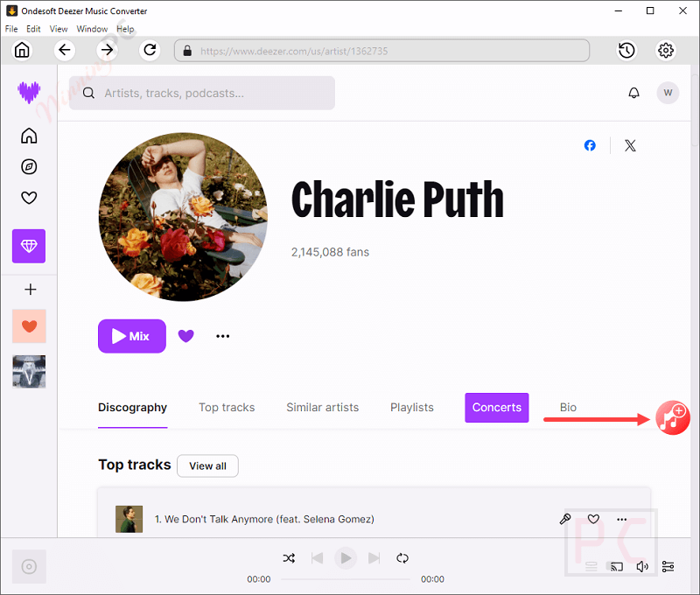Screen dimensions: 700x595
Task: Toggle shuffle in the player bar
Action: click(x=289, y=558)
